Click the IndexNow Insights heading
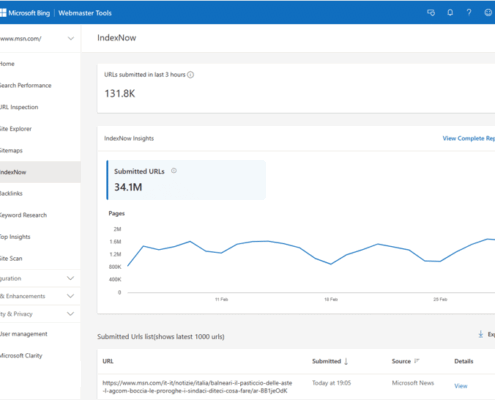 [x=129, y=138]
